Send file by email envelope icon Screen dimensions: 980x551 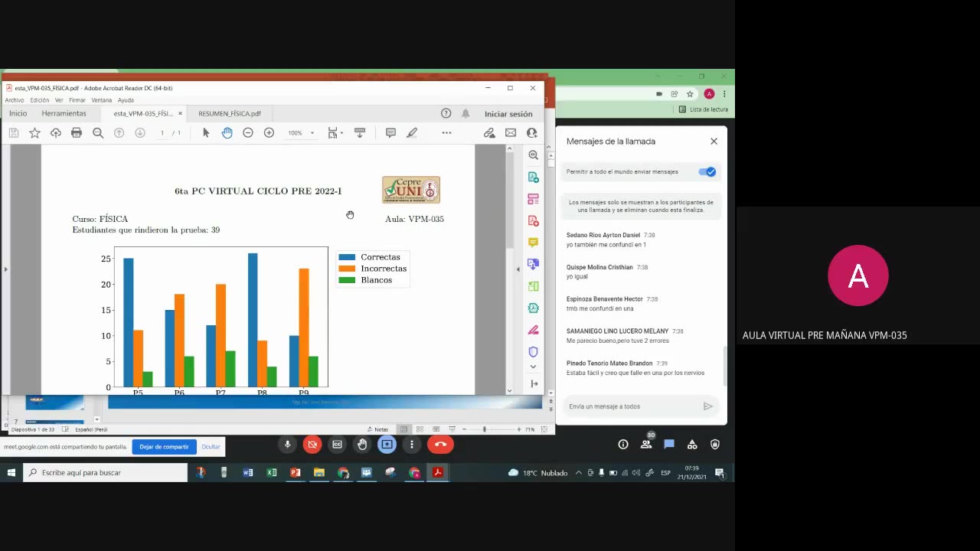pos(511,132)
